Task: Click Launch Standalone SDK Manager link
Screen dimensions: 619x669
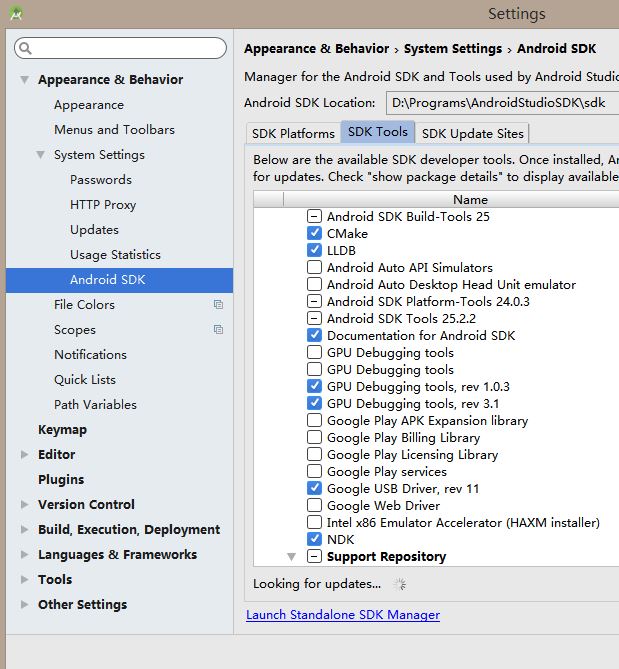Action: (x=343, y=615)
